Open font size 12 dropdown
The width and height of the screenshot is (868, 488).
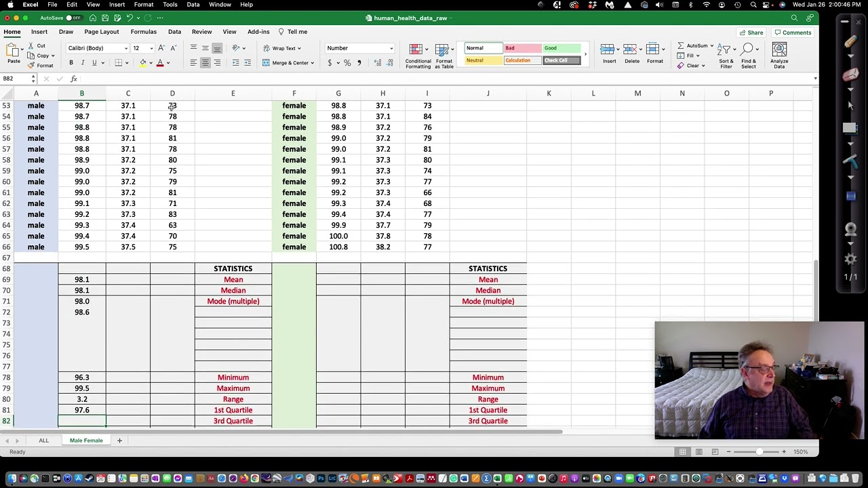click(151, 48)
